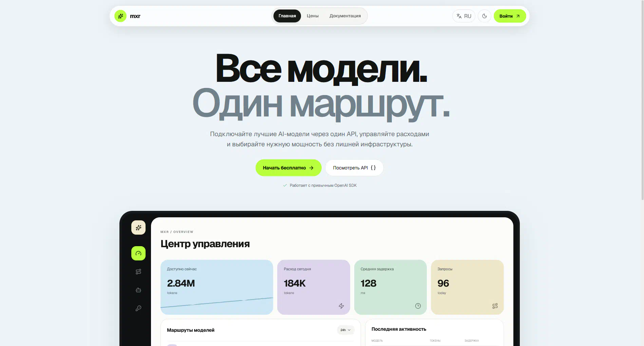Open the Цены tab
Screen dimensions: 644x346
tap(312, 16)
